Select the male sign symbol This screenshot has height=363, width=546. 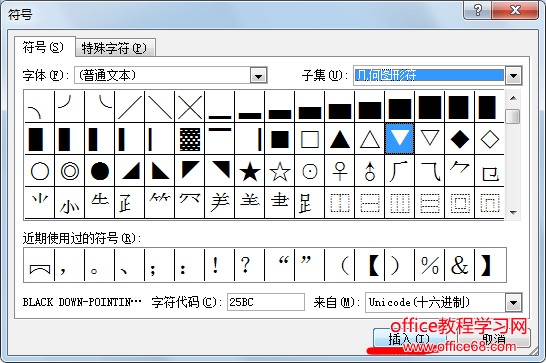pyautogui.click(x=369, y=171)
